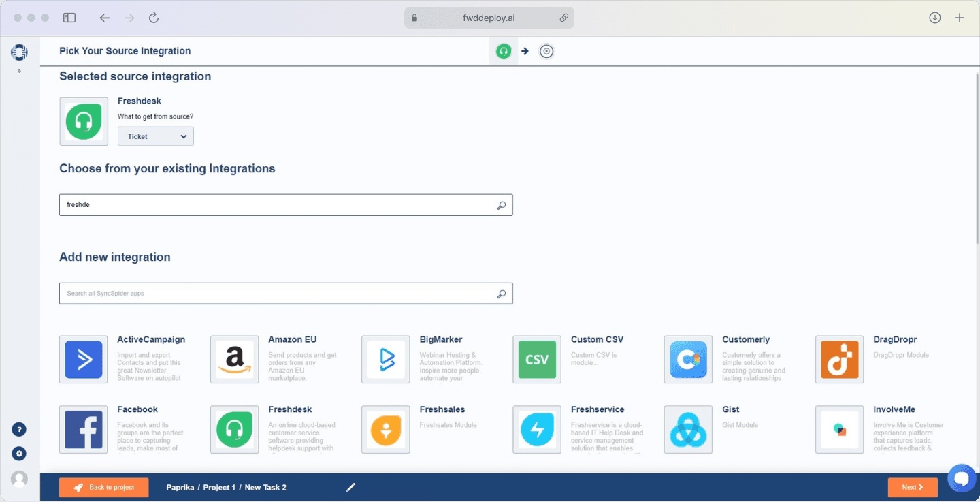Click the Customerly title text

point(746,339)
